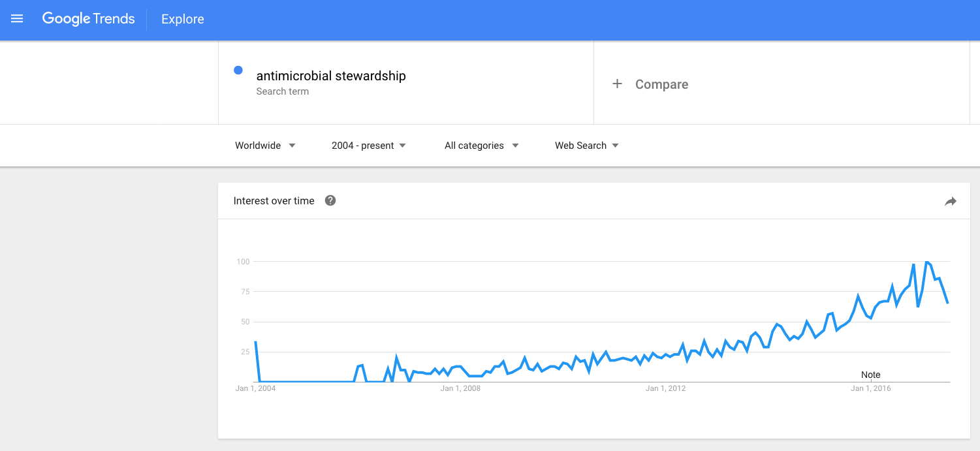980x451 pixels.
Task: Open the hamburger main menu
Action: pos(17,19)
